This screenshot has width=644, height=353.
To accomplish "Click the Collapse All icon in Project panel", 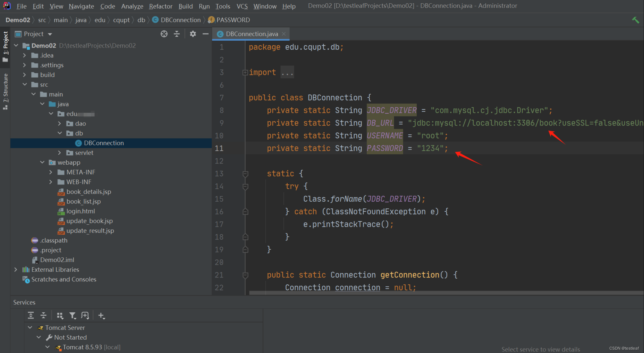I will click(177, 34).
